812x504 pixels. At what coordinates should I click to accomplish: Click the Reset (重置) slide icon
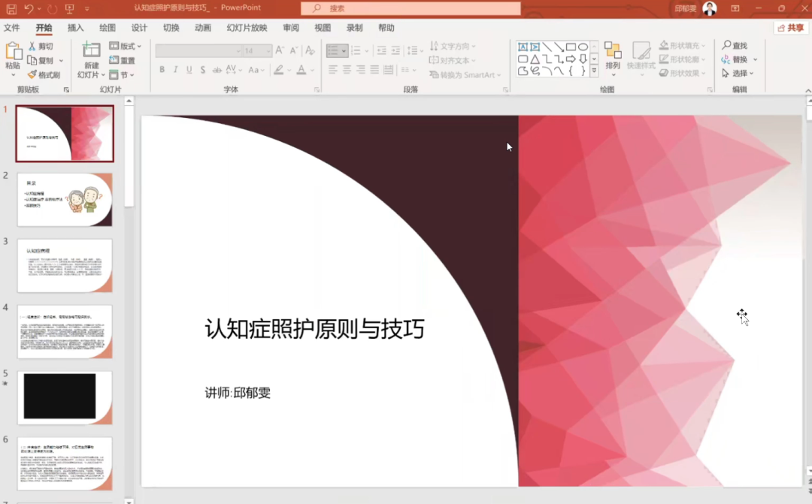pos(115,60)
